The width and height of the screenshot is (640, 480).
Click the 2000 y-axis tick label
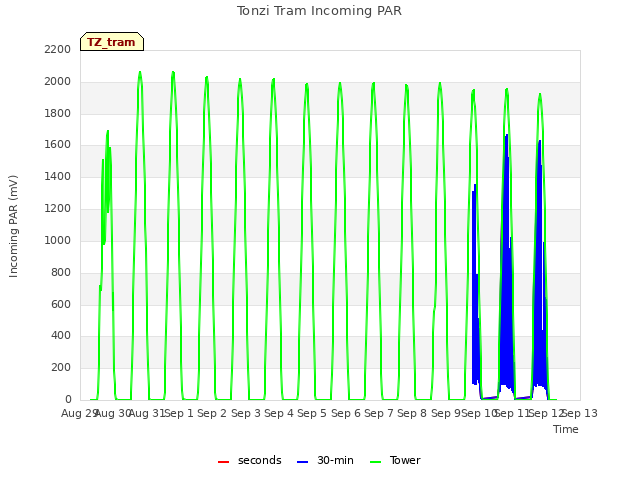[58, 81]
